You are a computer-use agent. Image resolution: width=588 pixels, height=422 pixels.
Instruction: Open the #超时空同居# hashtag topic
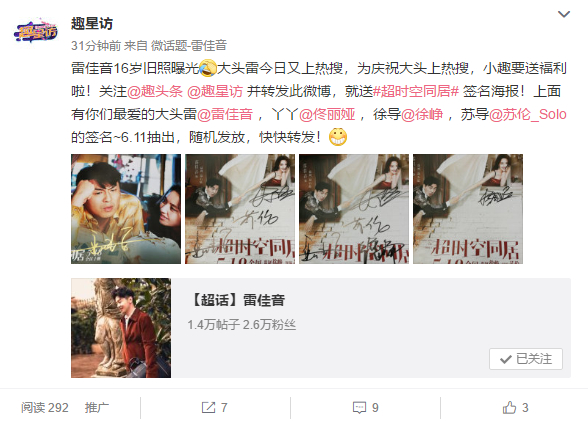(416, 92)
